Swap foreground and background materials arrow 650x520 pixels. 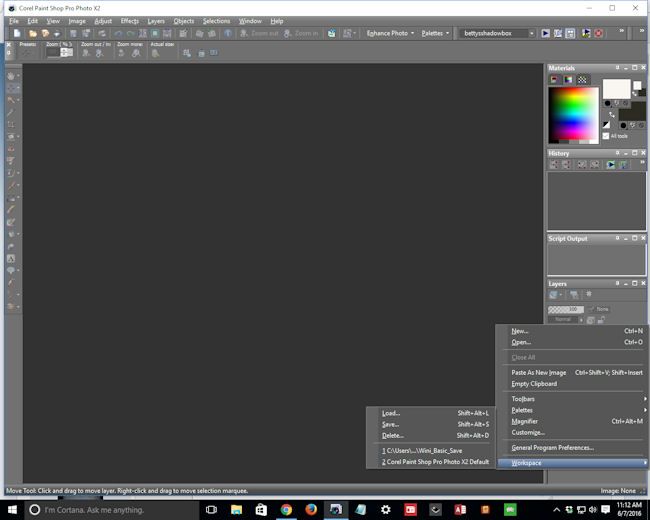point(611,114)
